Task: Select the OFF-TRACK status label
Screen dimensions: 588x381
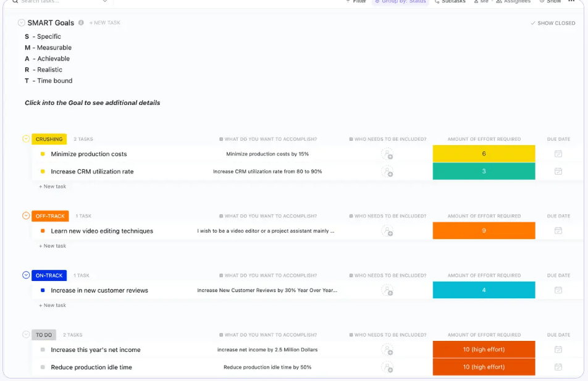Action: pos(50,216)
